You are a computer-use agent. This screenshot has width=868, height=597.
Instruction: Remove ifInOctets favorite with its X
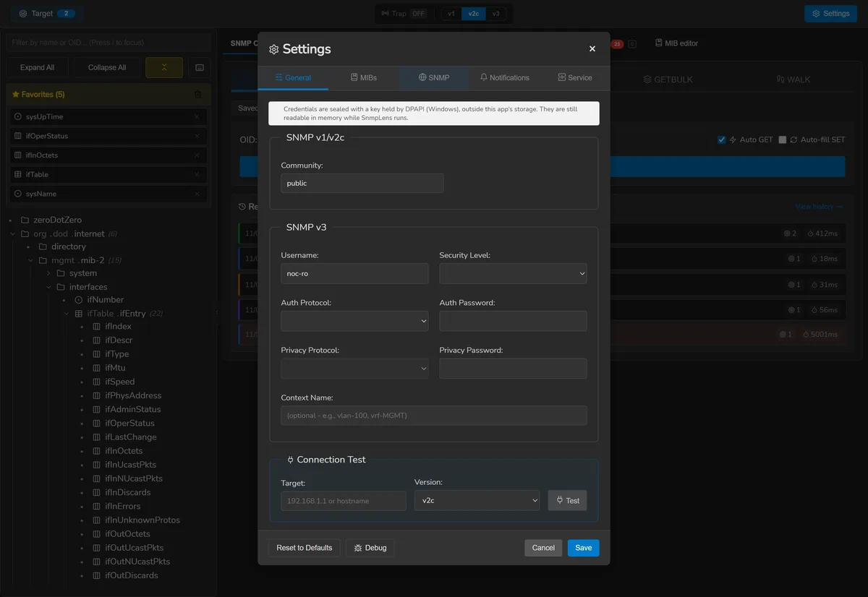(197, 155)
